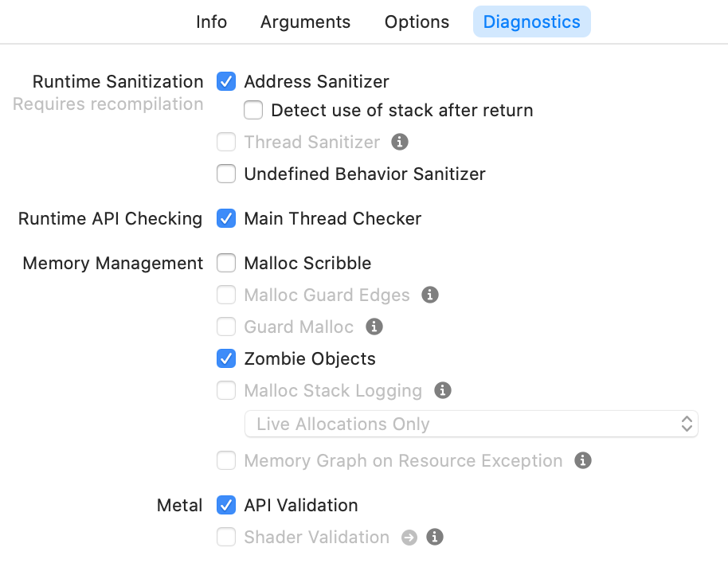Uncheck Main Thread Checker

tap(227, 218)
